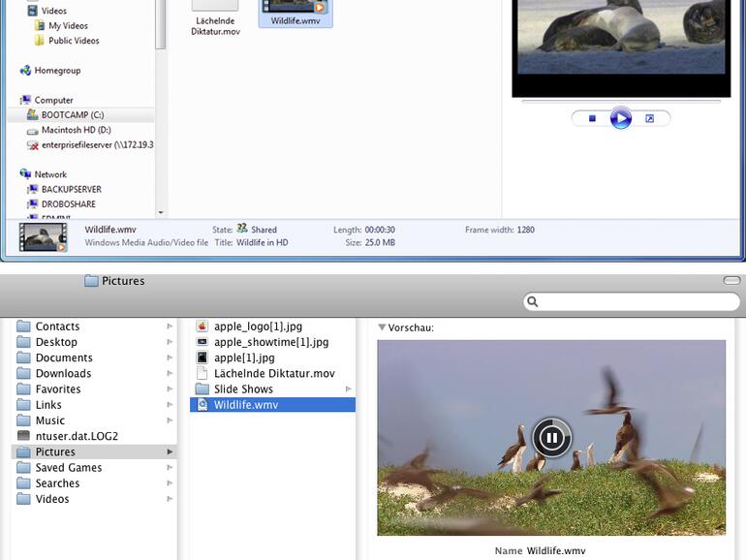Select the BOOTCAMP (C:) drive
This screenshot has width=746, height=560.
point(72,115)
